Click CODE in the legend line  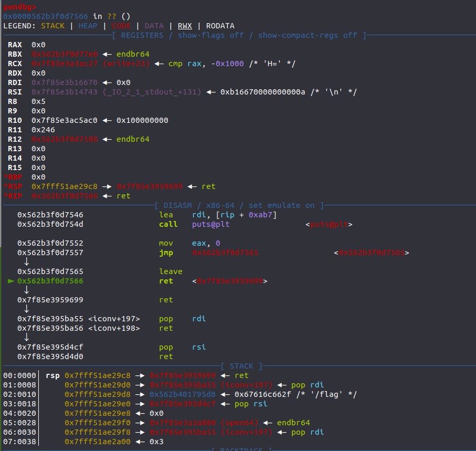[x=121, y=26]
